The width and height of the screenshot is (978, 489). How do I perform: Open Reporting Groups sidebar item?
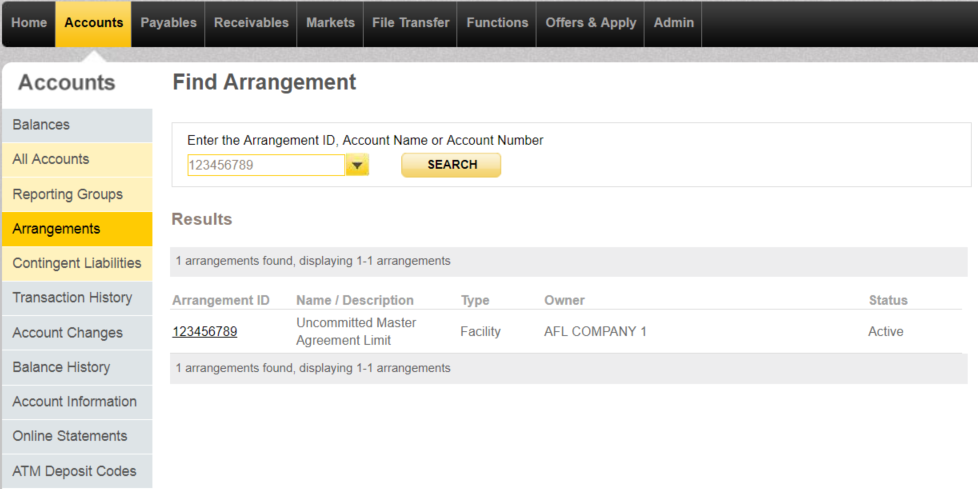(77, 195)
